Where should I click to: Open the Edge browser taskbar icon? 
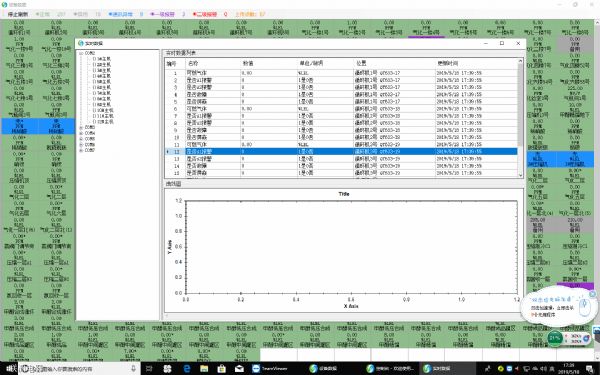(186, 368)
